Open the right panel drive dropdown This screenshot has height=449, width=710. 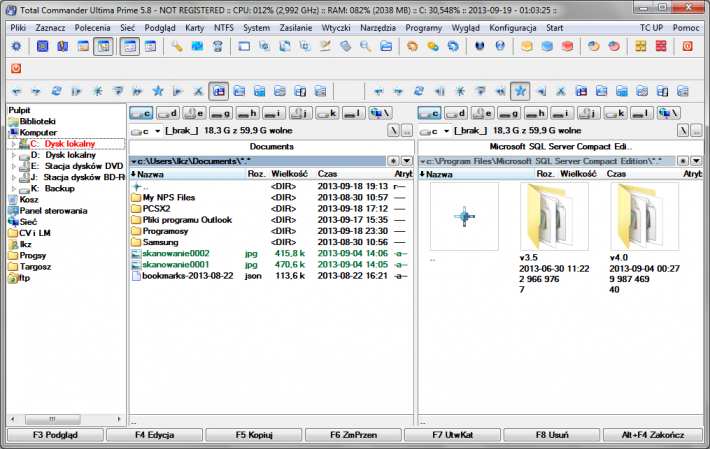coord(446,131)
